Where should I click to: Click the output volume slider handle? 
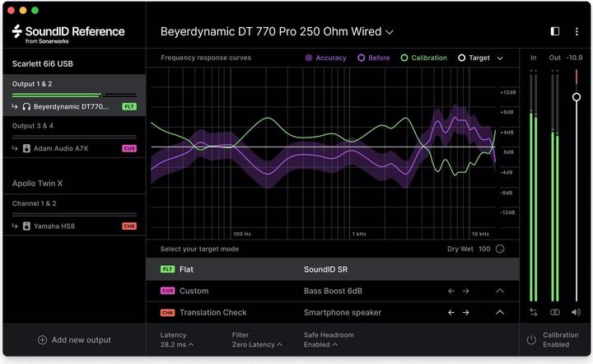click(x=577, y=97)
